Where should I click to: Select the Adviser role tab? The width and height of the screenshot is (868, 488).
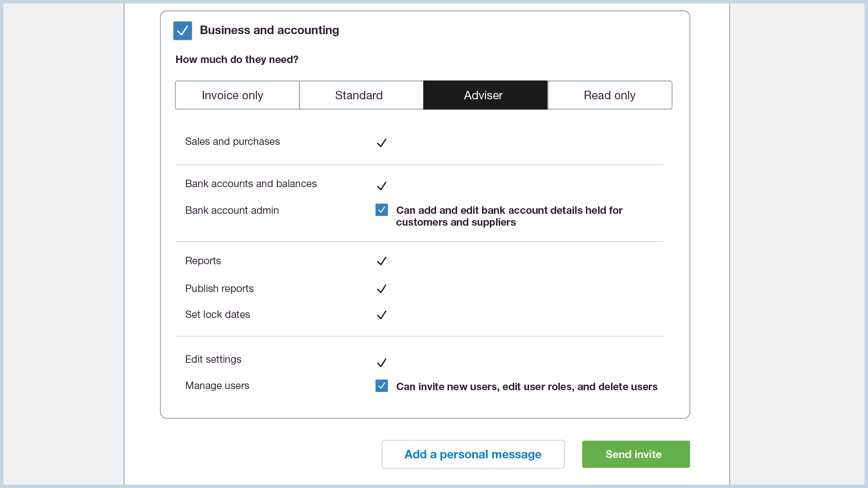pyautogui.click(x=483, y=95)
